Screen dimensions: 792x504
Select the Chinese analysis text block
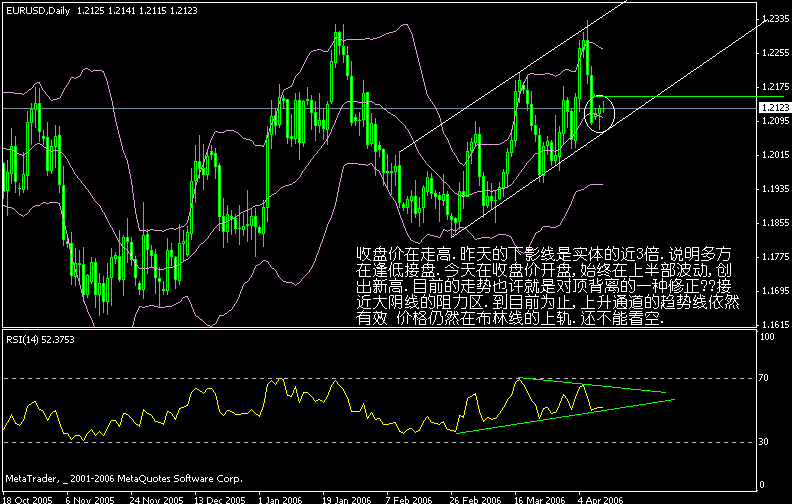click(x=548, y=286)
